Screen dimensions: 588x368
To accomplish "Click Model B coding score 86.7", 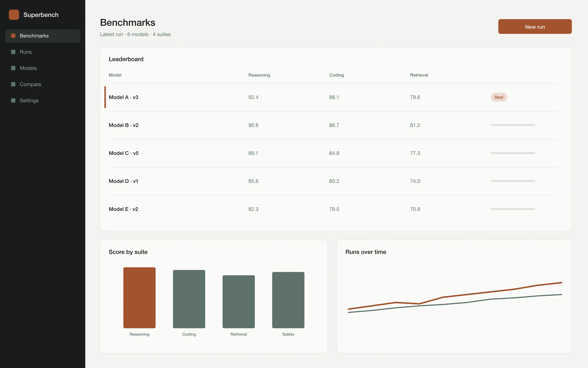I will click(x=334, y=125).
